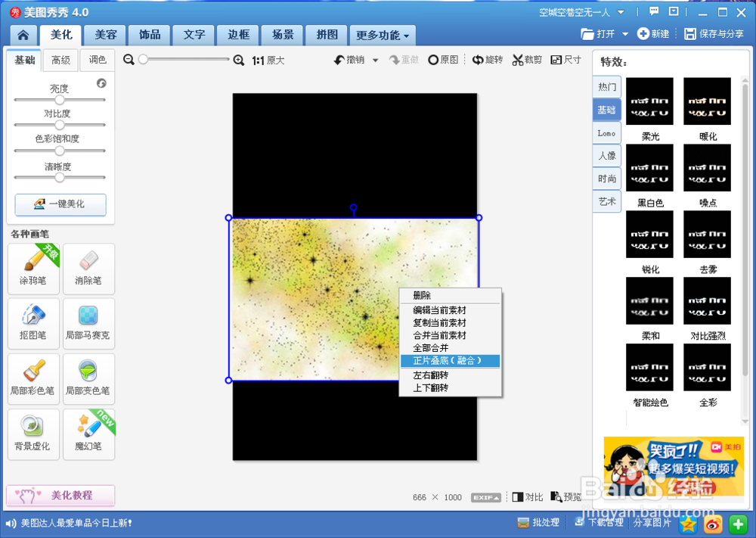The height and width of the screenshot is (538, 756).
Task: Expand the username account dropdown arrow
Action: tap(621, 12)
